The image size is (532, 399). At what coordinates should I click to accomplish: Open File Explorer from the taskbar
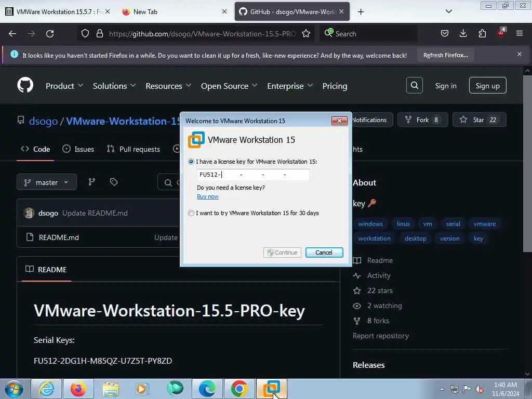coord(111,389)
